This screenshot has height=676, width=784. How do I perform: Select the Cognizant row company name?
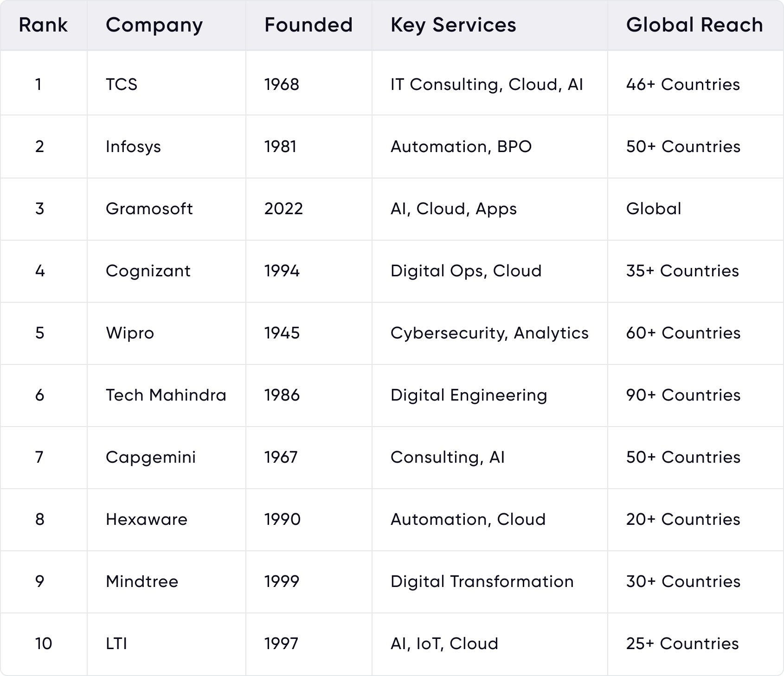tap(148, 271)
